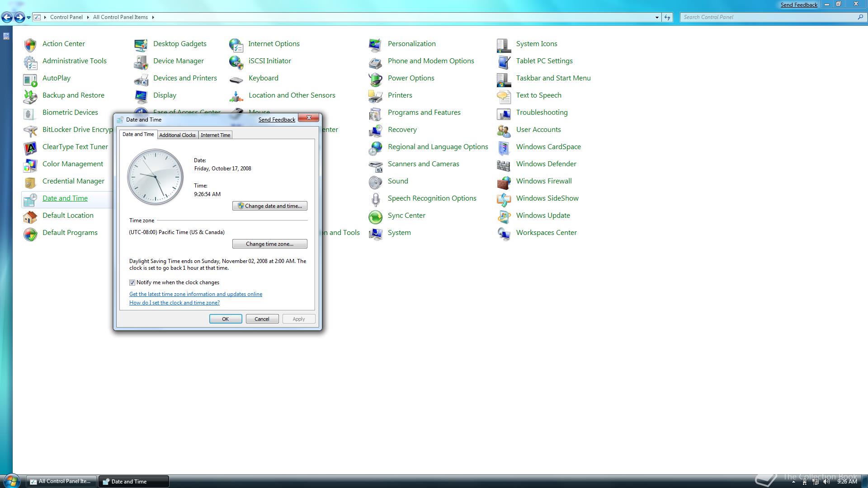Select the Date and Time tab

point(138,134)
